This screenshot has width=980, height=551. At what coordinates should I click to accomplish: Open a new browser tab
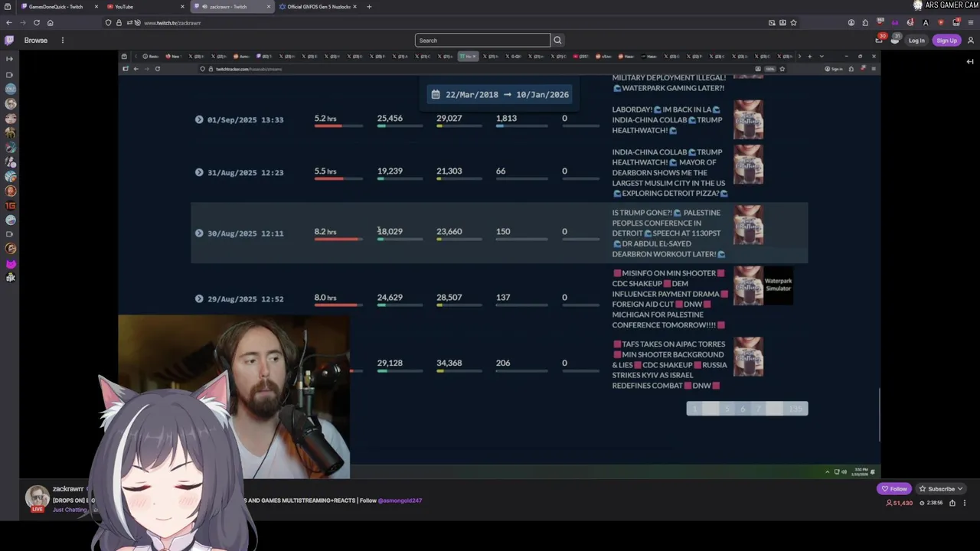[x=369, y=7]
